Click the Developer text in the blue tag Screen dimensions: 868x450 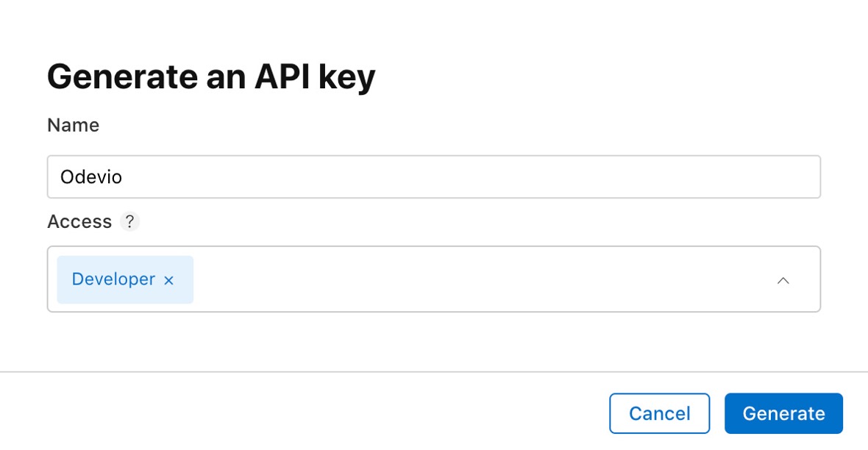113,279
